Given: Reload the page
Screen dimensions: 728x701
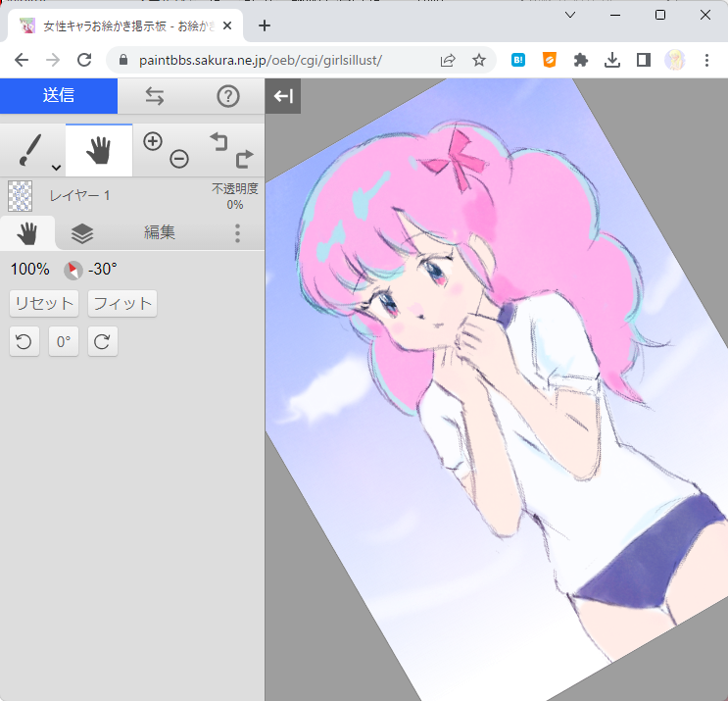Looking at the screenshot, I should [x=84, y=60].
